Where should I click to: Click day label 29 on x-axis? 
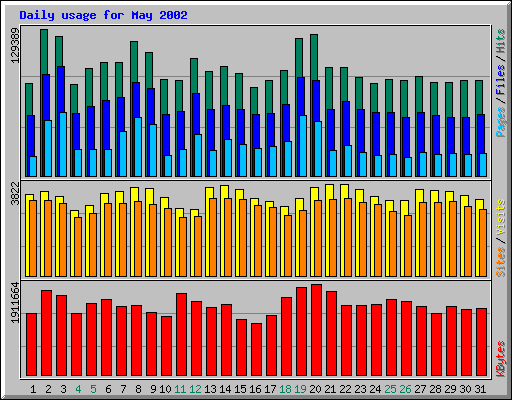coord(450,389)
